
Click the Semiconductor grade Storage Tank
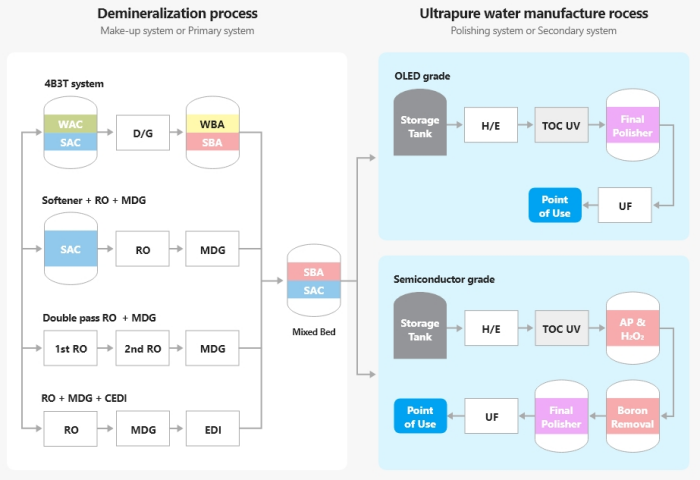[x=420, y=329]
